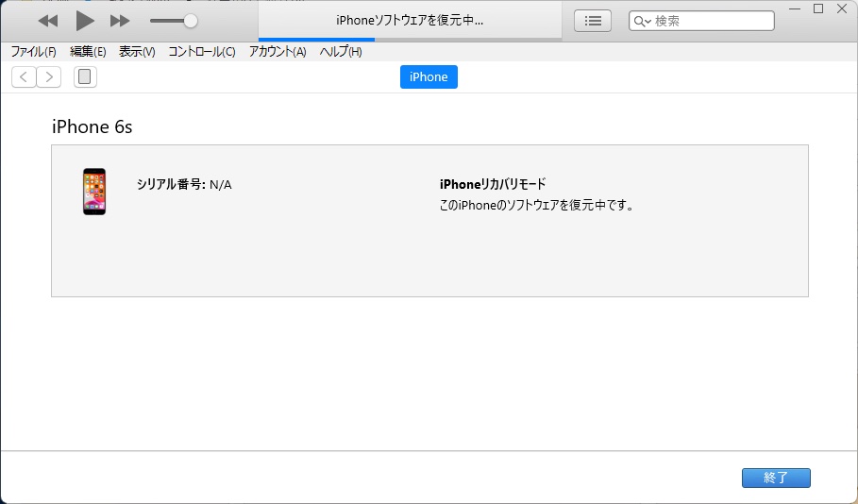The width and height of the screenshot is (858, 504).
Task: Click the device icon button in toolbar
Action: pos(85,77)
